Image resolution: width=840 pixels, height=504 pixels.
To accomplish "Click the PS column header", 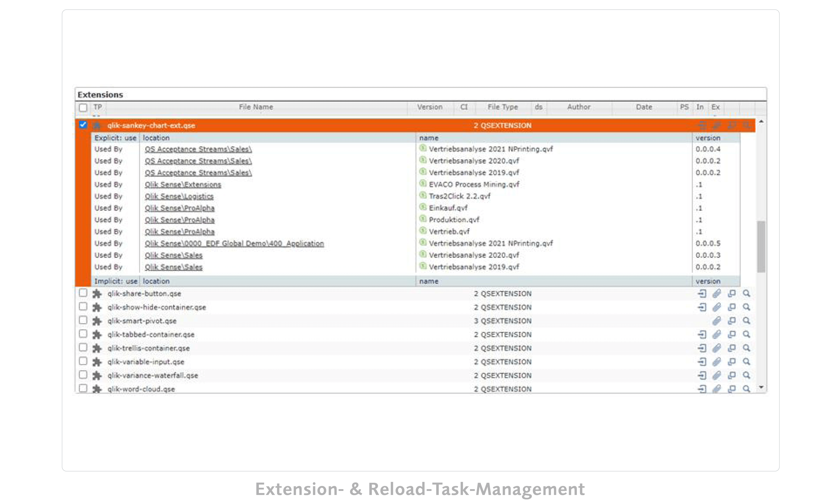I will coord(684,107).
